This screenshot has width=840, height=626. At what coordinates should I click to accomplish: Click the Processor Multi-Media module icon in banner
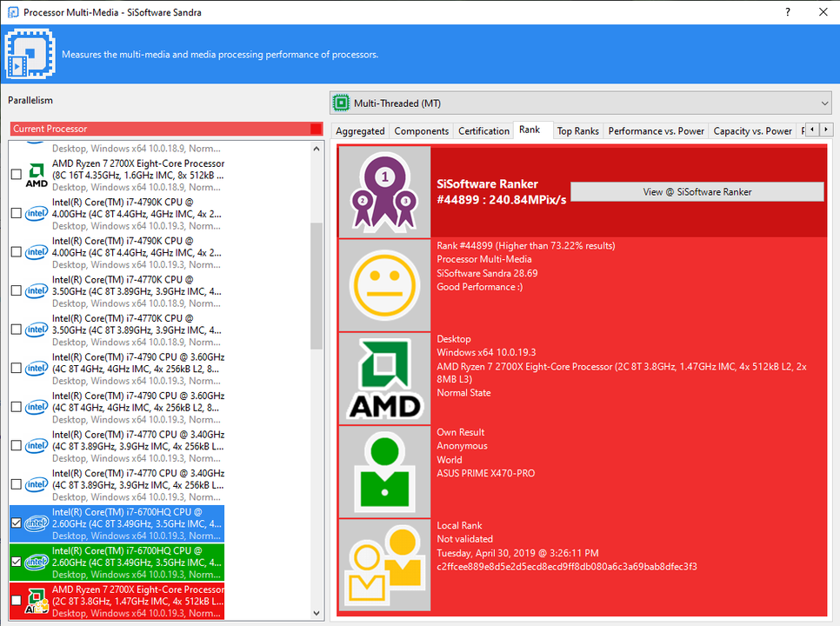[x=30, y=54]
